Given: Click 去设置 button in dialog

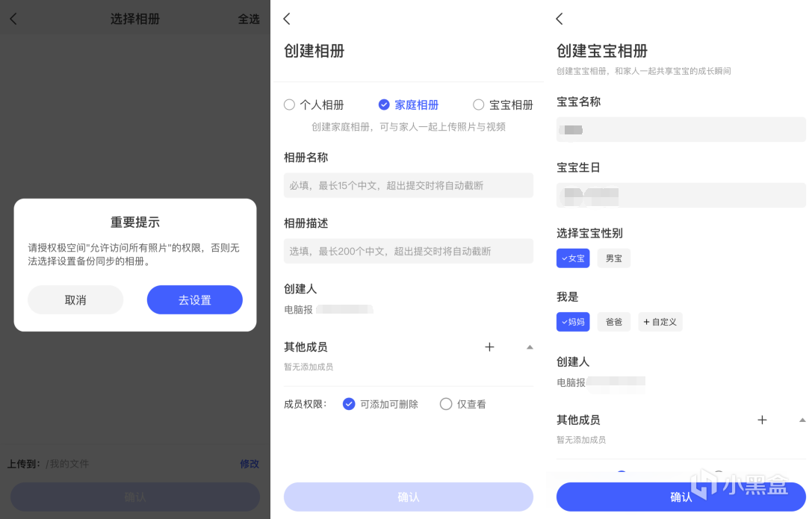Looking at the screenshot, I should pyautogui.click(x=195, y=300).
